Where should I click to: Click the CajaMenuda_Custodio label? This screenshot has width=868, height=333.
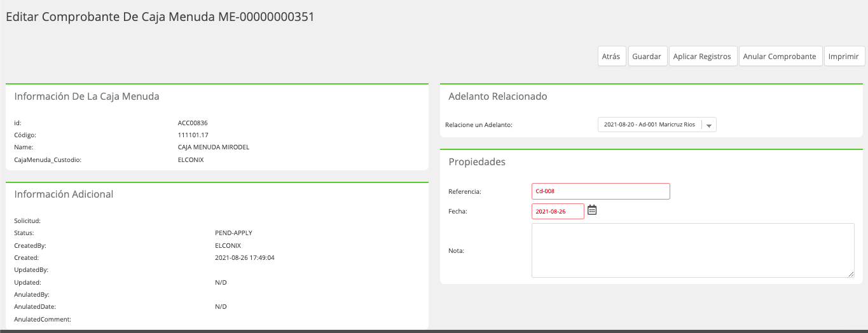(x=48, y=160)
